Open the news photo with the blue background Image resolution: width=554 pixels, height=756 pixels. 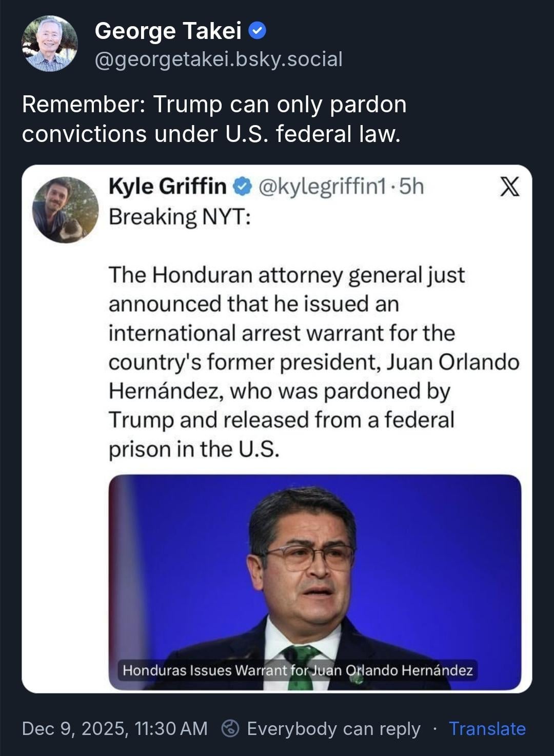[314, 564]
